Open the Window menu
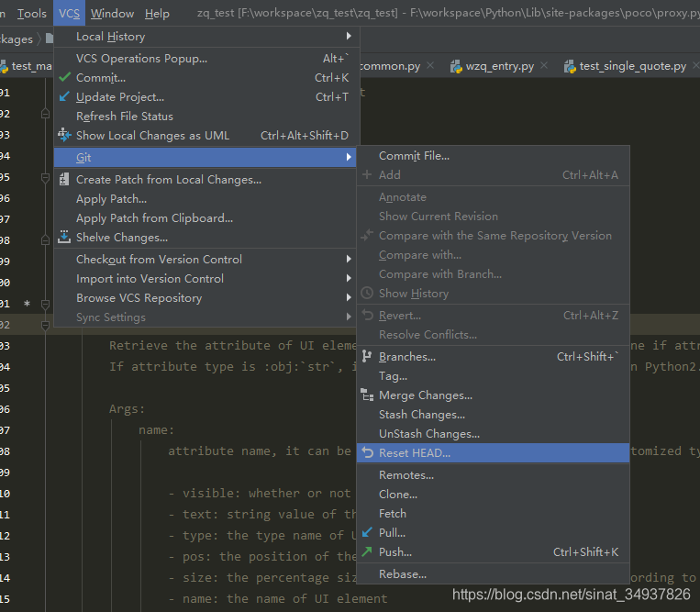Image resolution: width=700 pixels, height=612 pixels. 112,14
